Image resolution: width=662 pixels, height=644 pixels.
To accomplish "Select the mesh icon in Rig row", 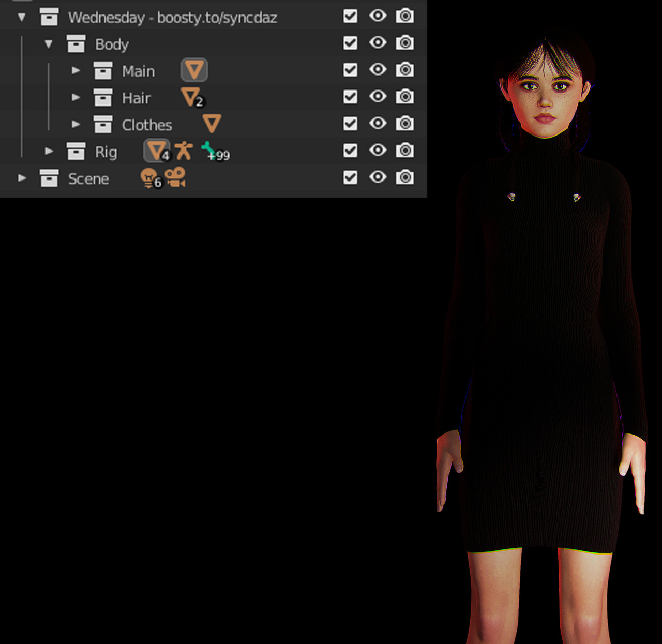I will pyautogui.click(x=157, y=151).
